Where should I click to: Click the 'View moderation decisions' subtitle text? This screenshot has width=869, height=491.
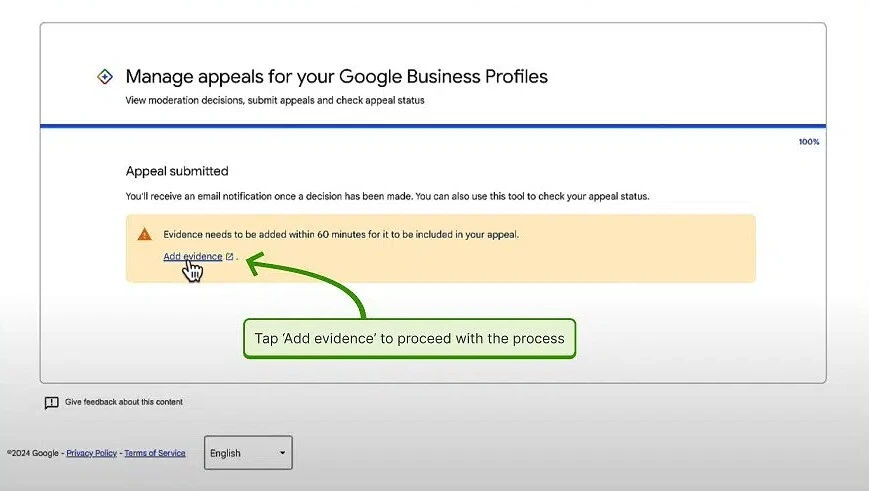point(275,100)
